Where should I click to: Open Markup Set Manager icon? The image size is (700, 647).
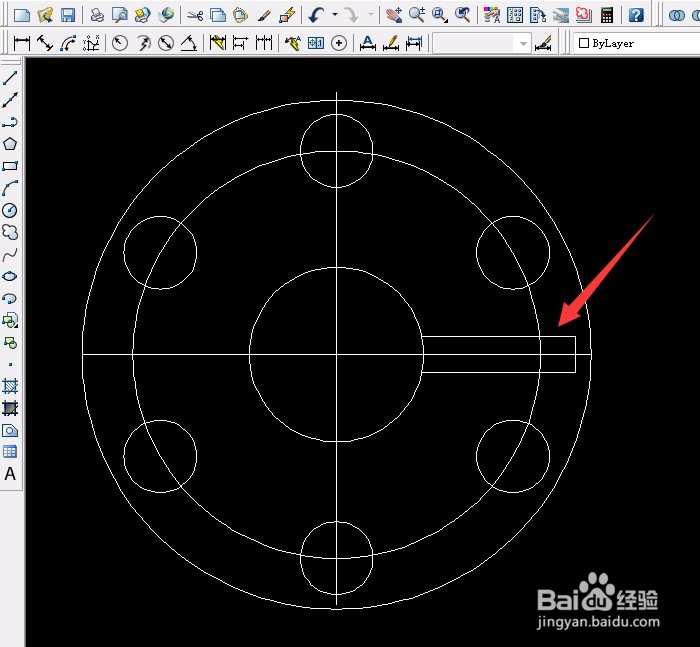(x=583, y=15)
